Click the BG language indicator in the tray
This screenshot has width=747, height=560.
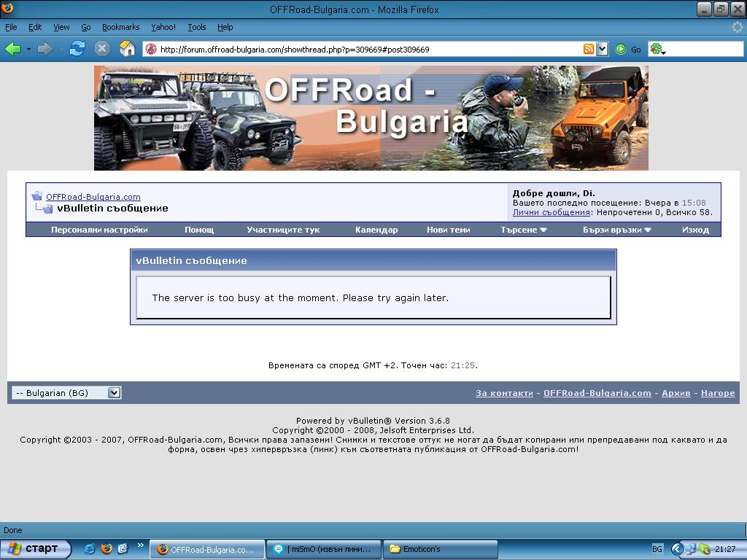click(x=657, y=549)
